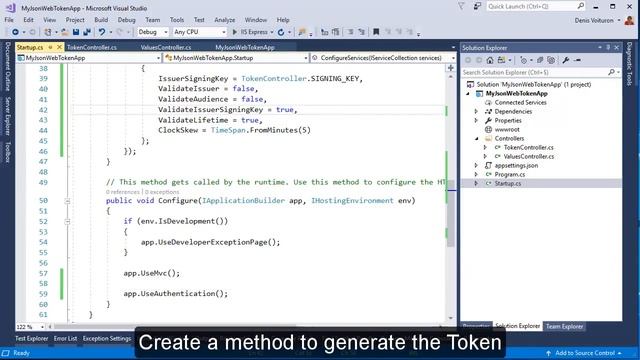Click the New Project toolbar icon
This screenshot has width=640, height=360.
click(x=48, y=32)
